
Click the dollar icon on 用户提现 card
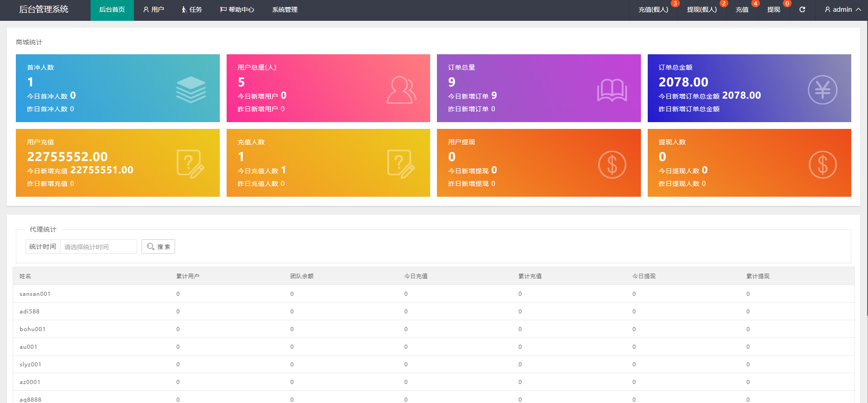pos(612,165)
